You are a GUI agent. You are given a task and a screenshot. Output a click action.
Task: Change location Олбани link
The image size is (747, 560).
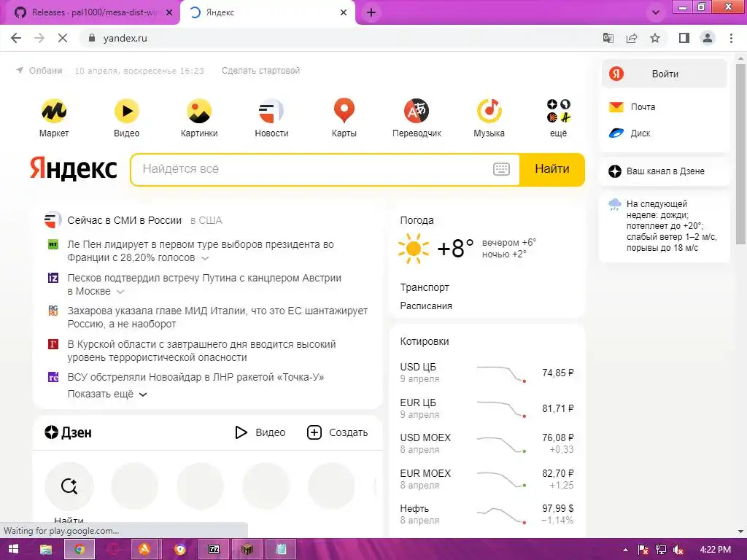(x=40, y=71)
